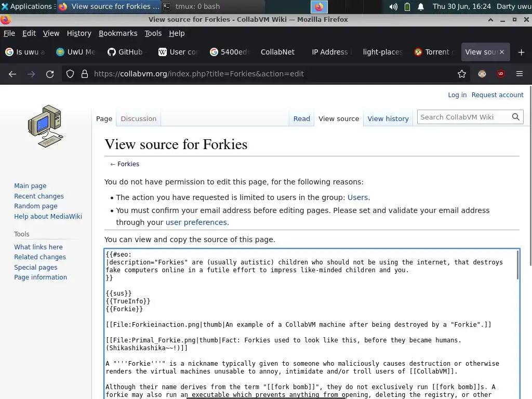
Task: Switch to the UwU Me browser tab
Action: point(76,52)
